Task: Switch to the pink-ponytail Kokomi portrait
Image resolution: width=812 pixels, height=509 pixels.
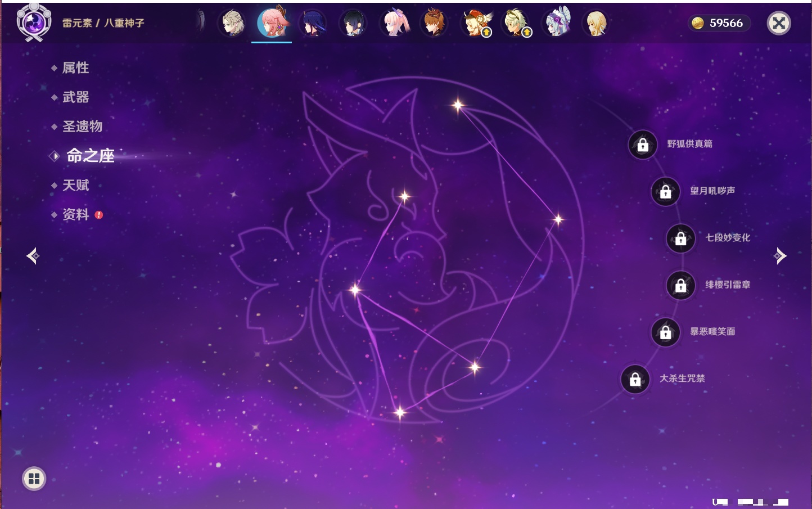Action: click(394, 23)
